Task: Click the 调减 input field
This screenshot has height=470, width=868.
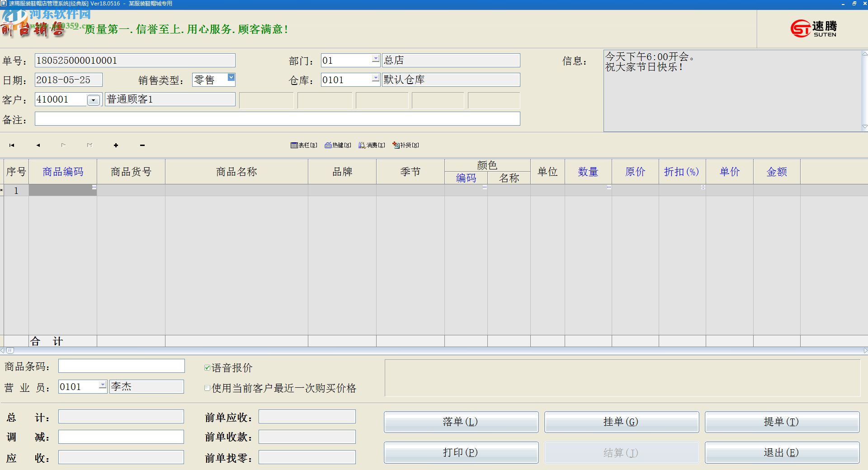Action: tap(121, 437)
